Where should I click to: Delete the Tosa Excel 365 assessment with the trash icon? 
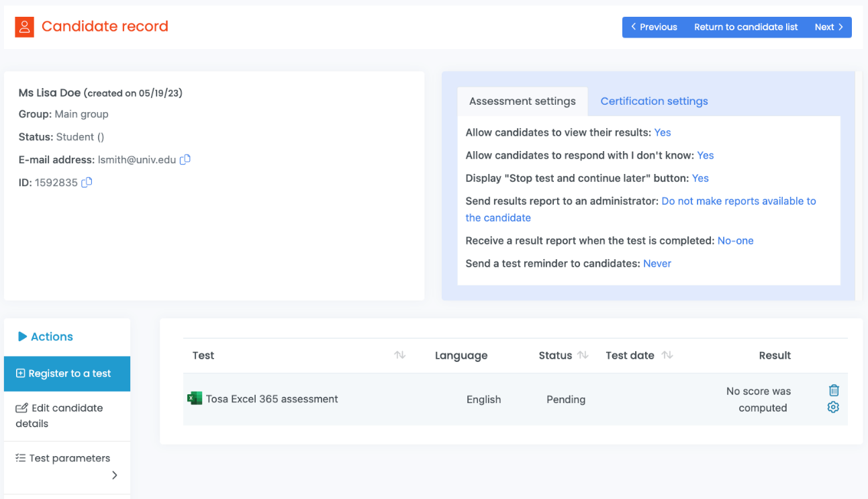[834, 390]
